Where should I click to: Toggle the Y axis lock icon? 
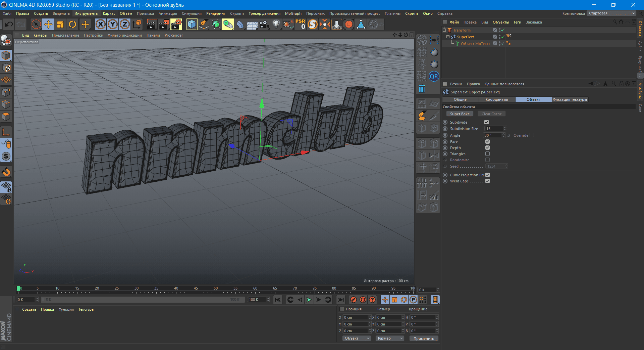pos(113,24)
